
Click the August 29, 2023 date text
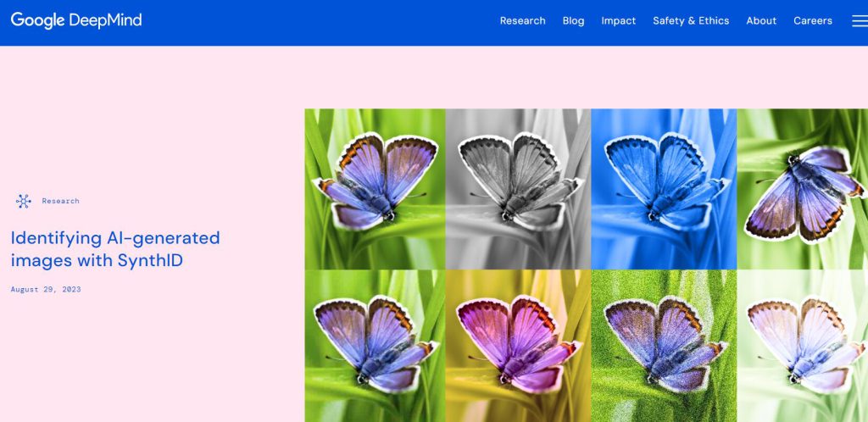pyautogui.click(x=46, y=290)
